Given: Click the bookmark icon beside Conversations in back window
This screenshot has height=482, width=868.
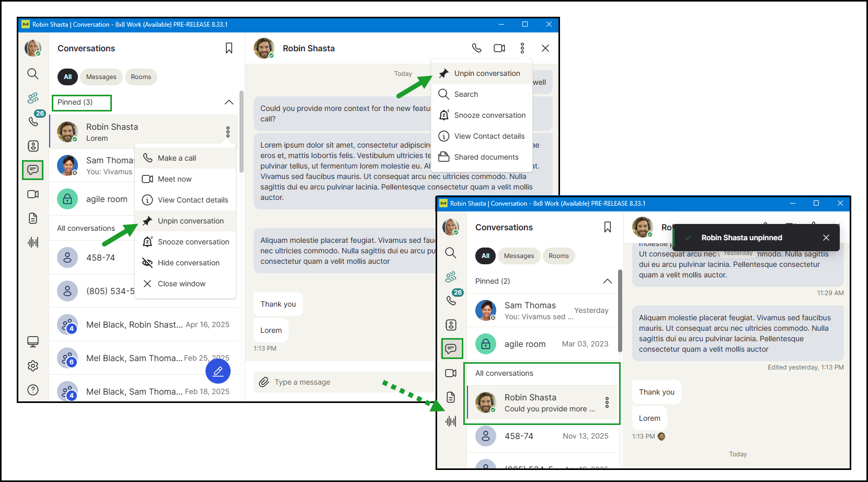Looking at the screenshot, I should pos(229,48).
